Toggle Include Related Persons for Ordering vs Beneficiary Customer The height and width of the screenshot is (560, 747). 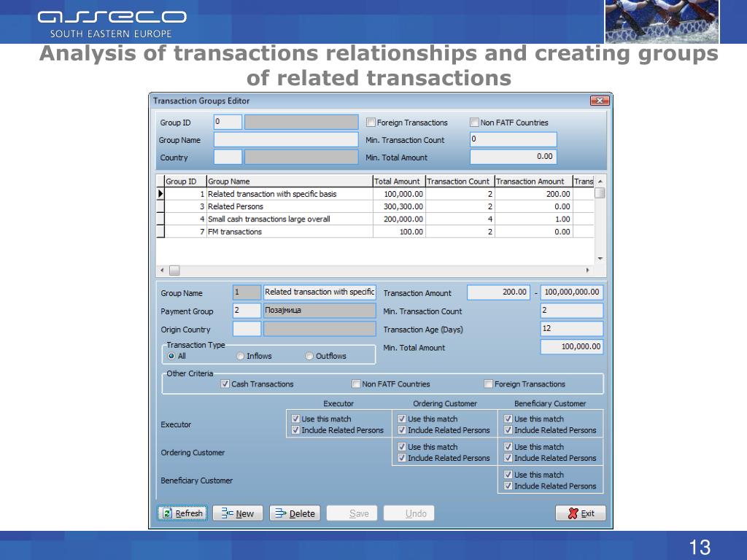508,458
